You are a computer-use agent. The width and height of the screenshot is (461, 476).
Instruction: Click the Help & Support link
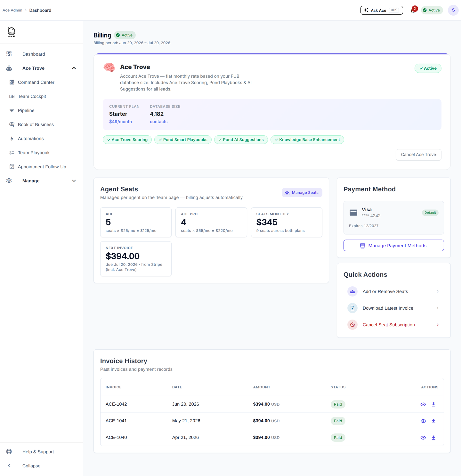pos(38,452)
